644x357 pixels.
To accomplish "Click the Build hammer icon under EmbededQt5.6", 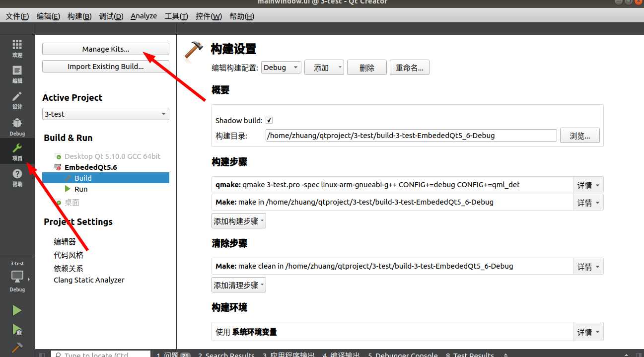I will 69,178.
